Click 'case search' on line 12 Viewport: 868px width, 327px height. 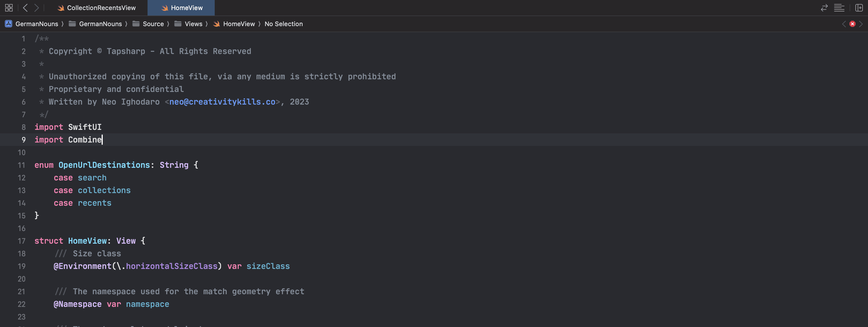pyautogui.click(x=80, y=178)
